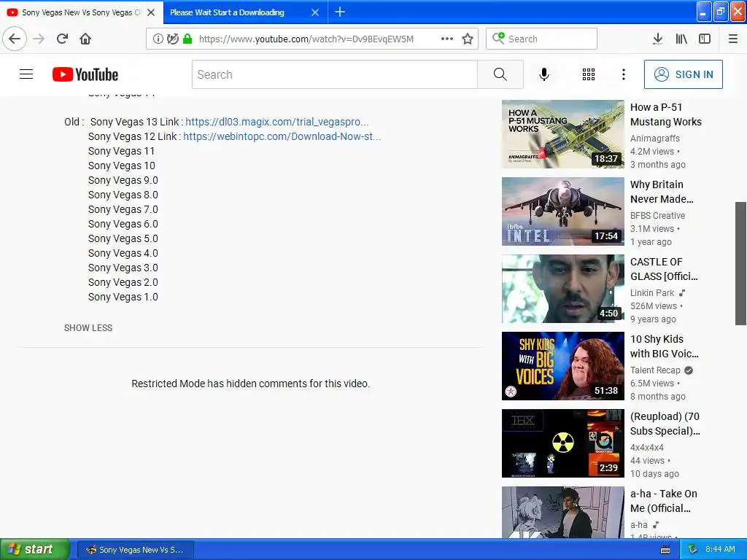The image size is (747, 560).
Task: Open the browser home page icon
Action: (x=85, y=39)
